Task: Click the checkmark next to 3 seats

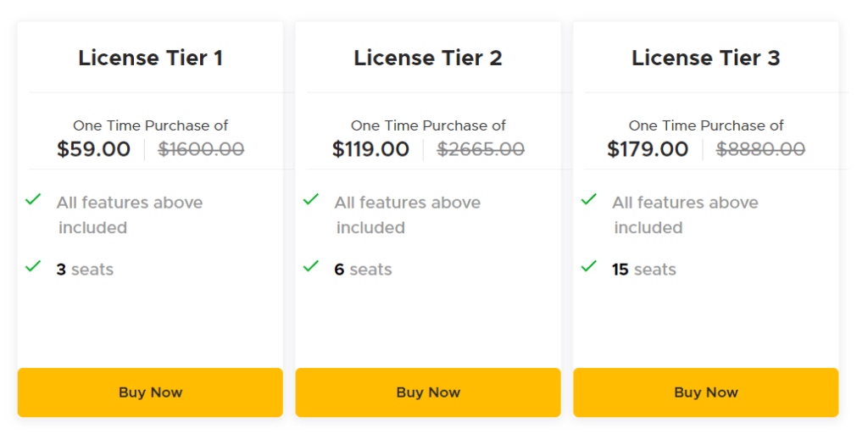Action: point(33,266)
